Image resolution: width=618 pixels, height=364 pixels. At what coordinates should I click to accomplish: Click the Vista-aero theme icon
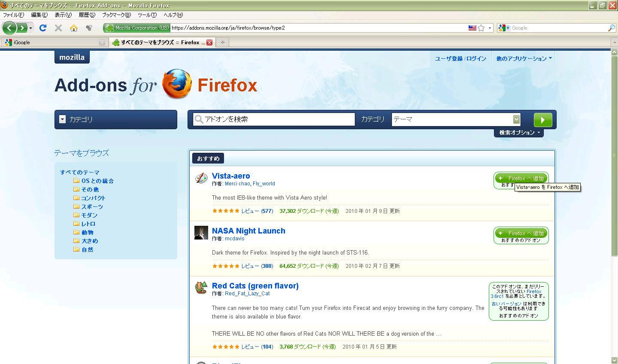201,178
